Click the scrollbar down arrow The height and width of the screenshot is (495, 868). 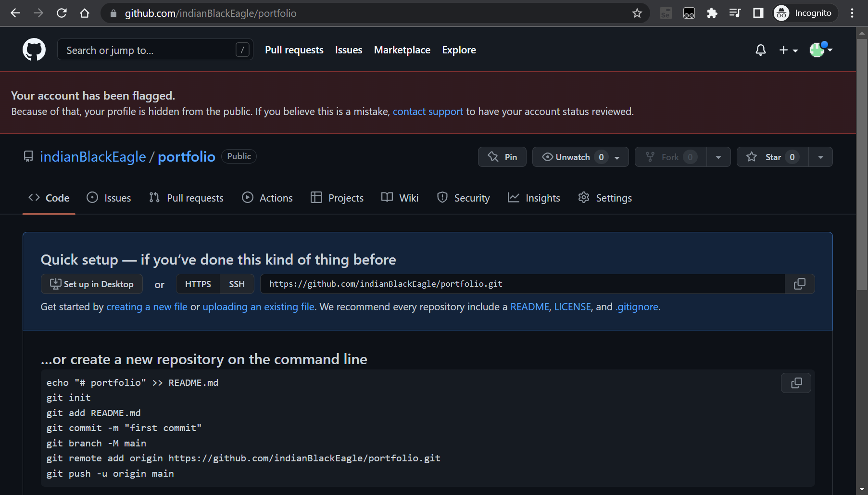point(862,490)
